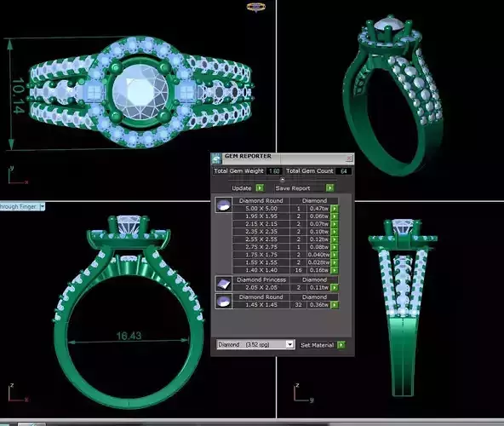This screenshot has height=426, width=504.
Task: Click the 2.35 X 2.35 size cell
Action: [x=261, y=232]
